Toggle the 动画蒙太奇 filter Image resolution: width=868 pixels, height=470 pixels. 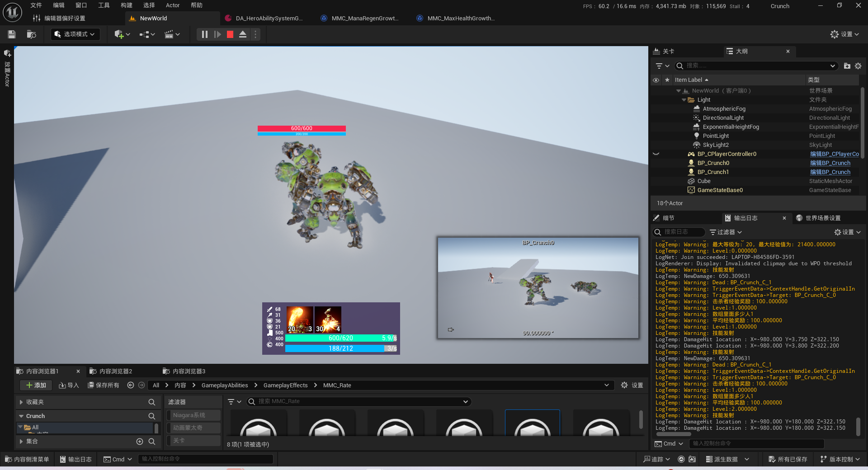pos(193,428)
